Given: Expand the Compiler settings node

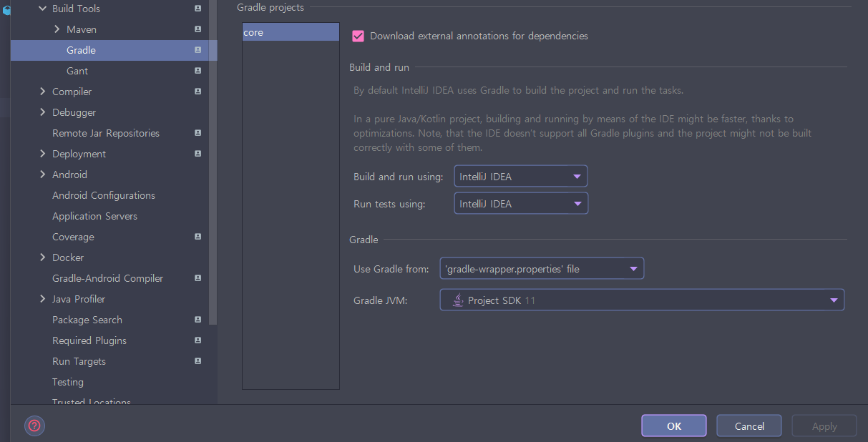Looking at the screenshot, I should [x=43, y=92].
